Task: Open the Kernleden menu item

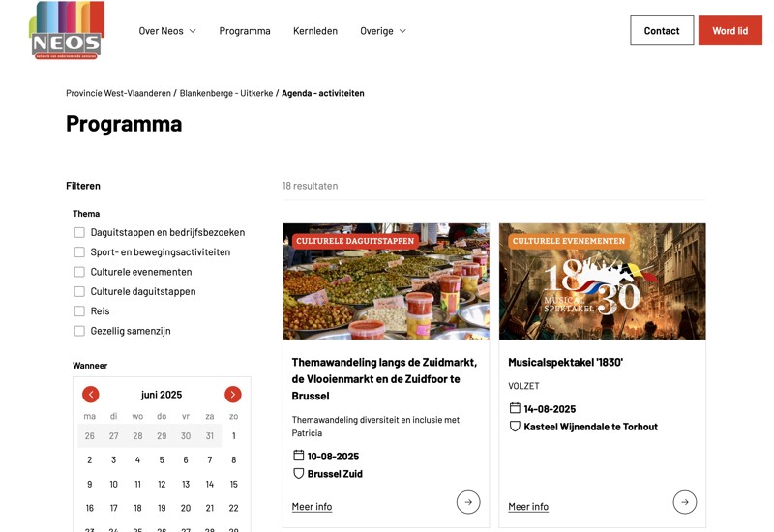Action: click(315, 31)
